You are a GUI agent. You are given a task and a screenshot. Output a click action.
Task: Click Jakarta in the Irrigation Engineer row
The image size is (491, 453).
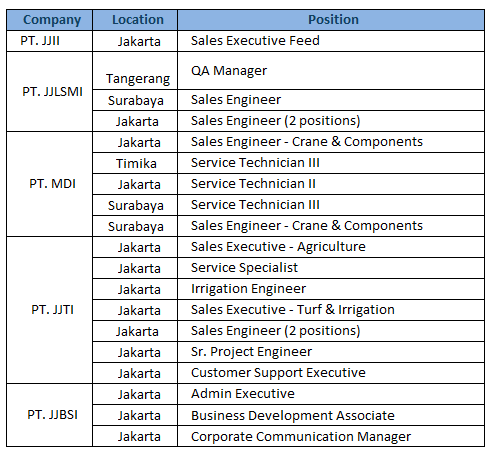(x=135, y=289)
